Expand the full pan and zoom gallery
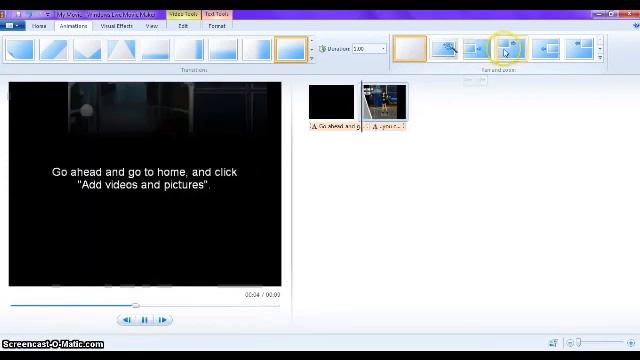The width and height of the screenshot is (640, 360). tap(600, 58)
